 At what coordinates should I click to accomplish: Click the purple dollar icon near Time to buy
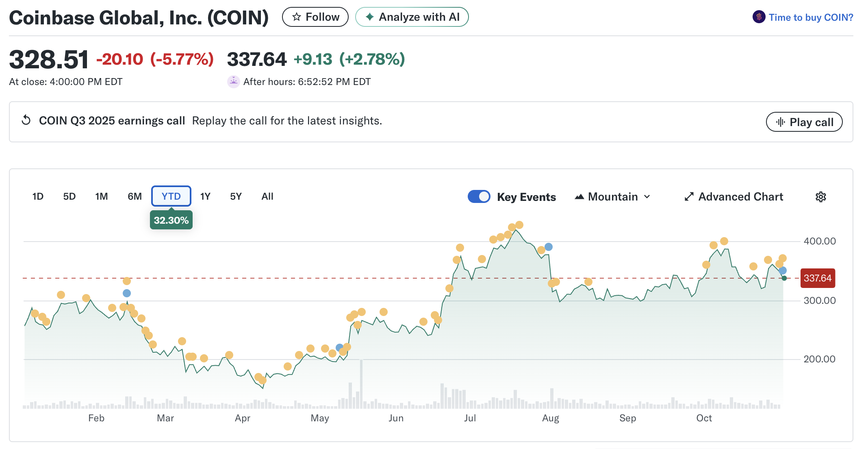759,17
